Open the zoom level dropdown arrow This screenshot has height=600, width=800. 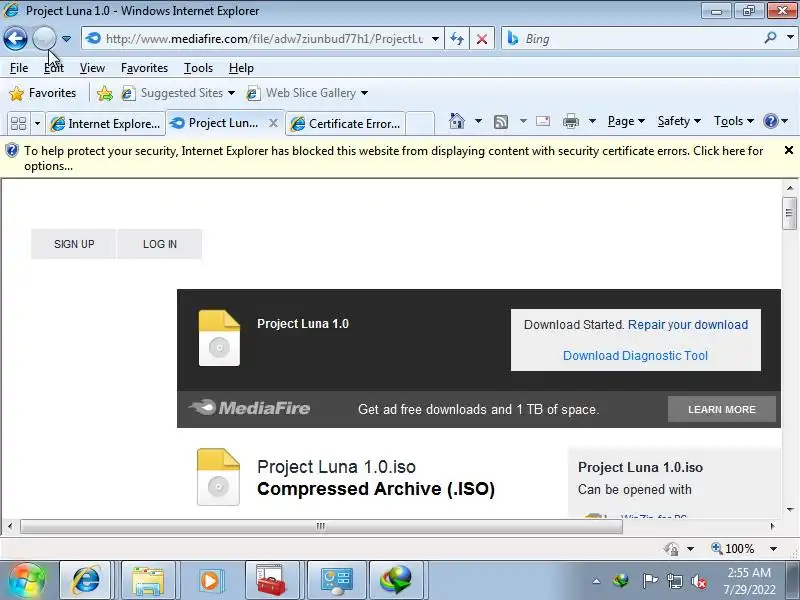(x=773, y=548)
